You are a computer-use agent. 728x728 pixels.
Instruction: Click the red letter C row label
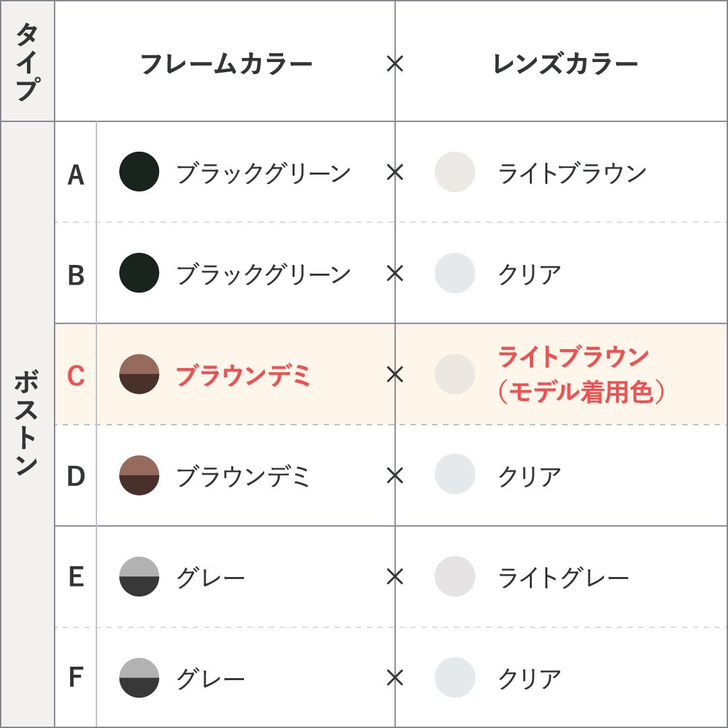click(76, 375)
